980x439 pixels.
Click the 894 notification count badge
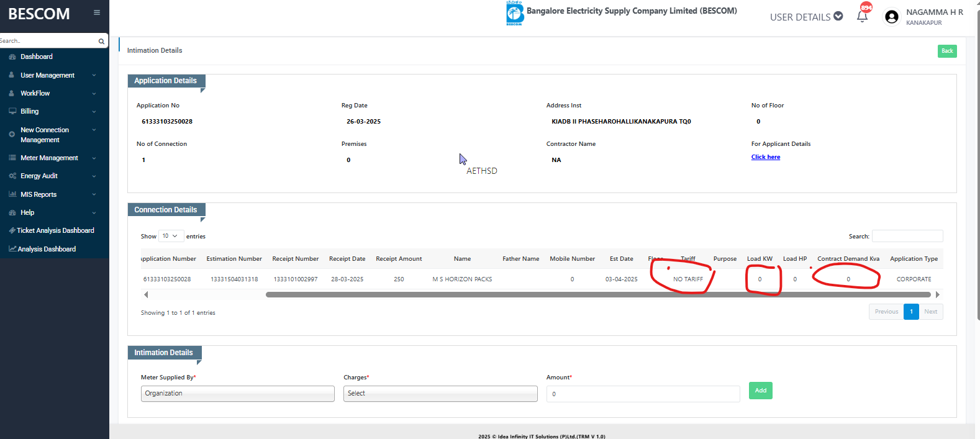pos(866,7)
